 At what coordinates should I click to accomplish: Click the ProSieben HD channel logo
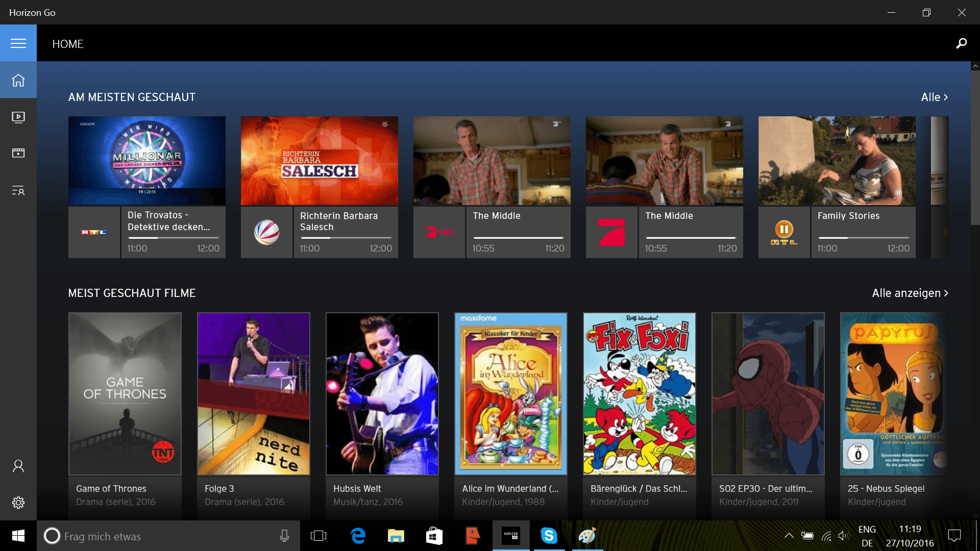pos(439,232)
